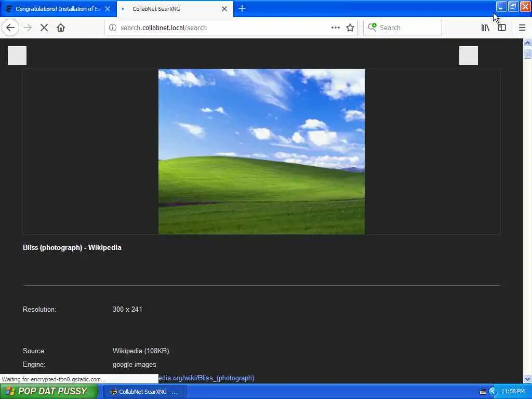532x399 pixels.
Task: Click the search engine magnifier icon
Action: click(x=372, y=27)
